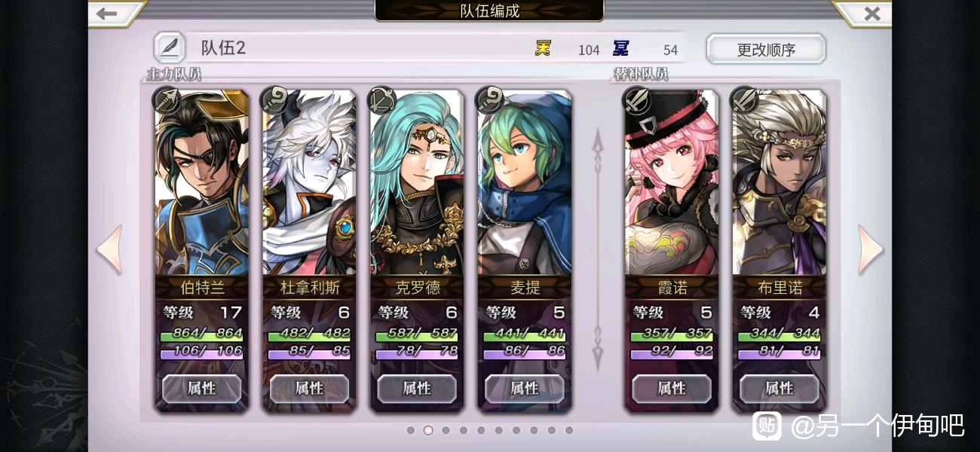This screenshot has height=452, width=980.
Task: Click 麦提's staff class icon
Action: click(489, 100)
